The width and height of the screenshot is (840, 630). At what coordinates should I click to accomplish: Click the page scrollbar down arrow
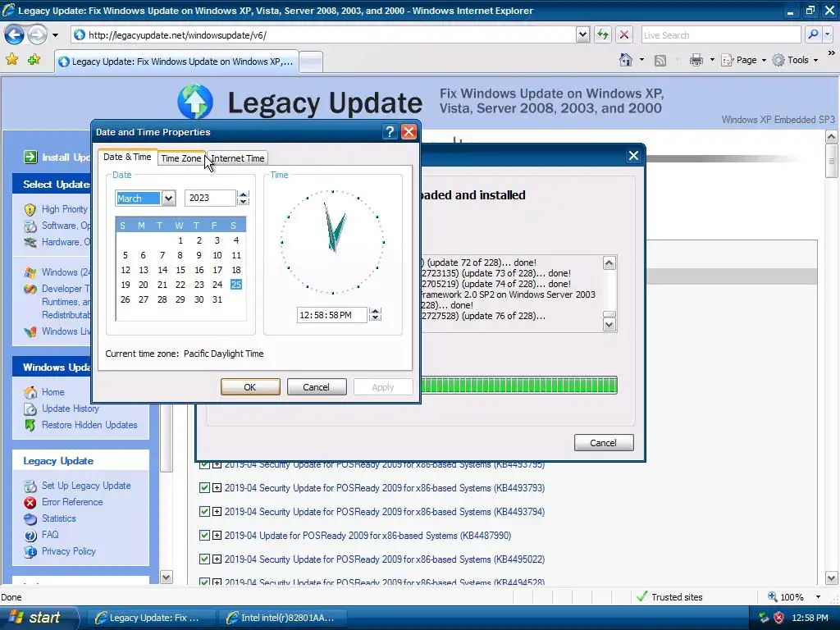coord(832,578)
